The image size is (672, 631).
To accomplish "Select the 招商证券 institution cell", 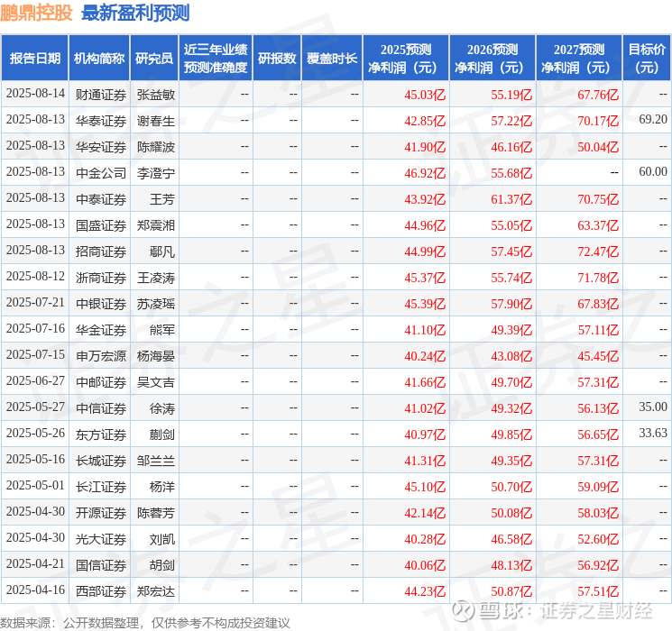I will [101, 251].
